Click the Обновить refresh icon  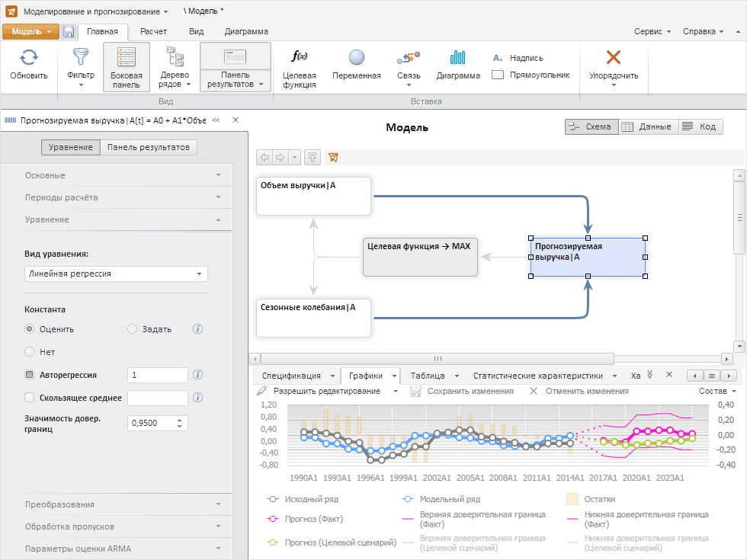(29, 58)
